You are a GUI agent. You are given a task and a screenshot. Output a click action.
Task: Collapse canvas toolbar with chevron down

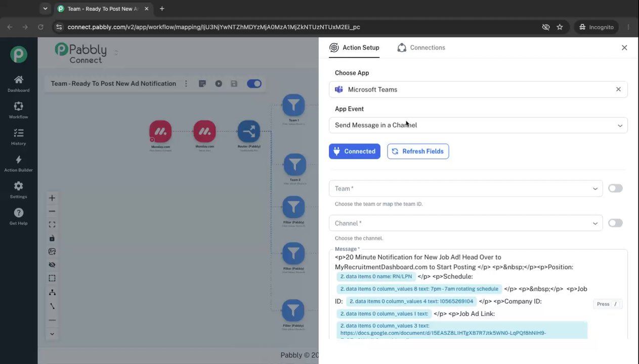[x=52, y=334]
